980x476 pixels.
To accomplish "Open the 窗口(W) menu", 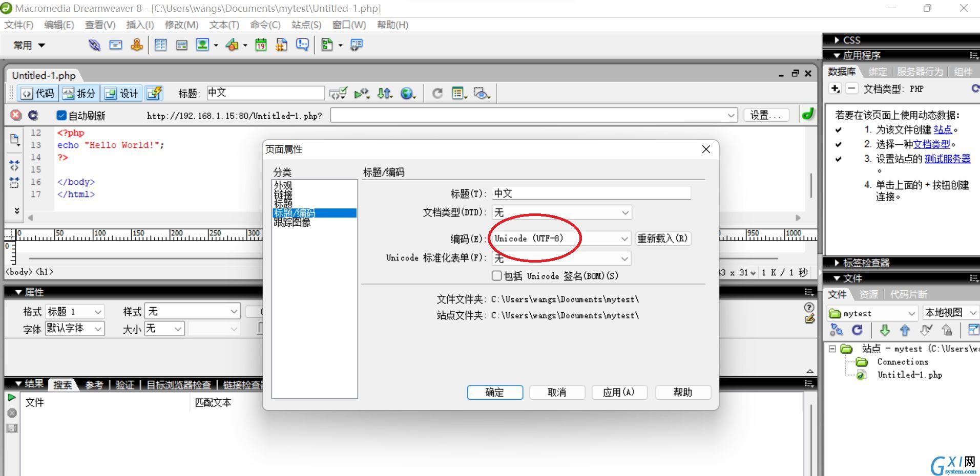I will (349, 25).
